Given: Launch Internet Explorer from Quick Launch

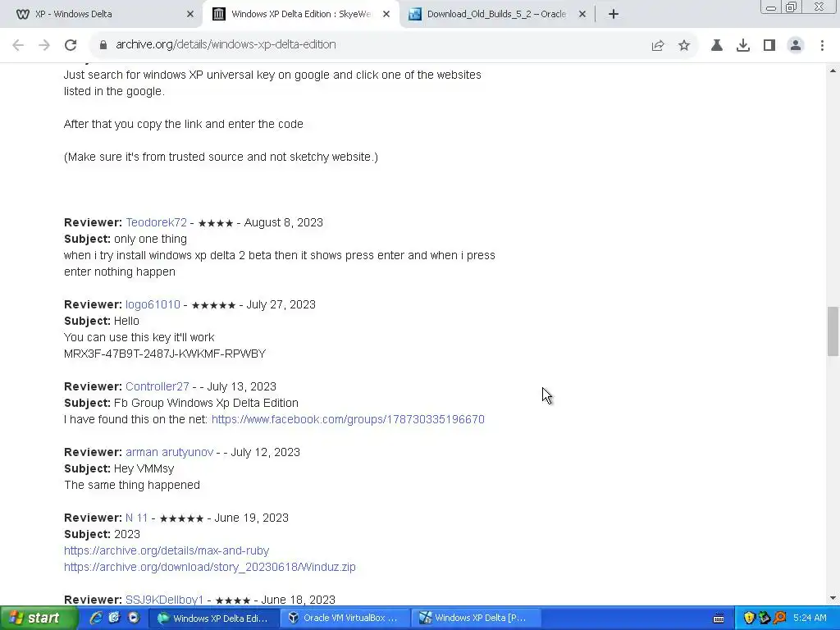Looking at the screenshot, I should (96, 618).
